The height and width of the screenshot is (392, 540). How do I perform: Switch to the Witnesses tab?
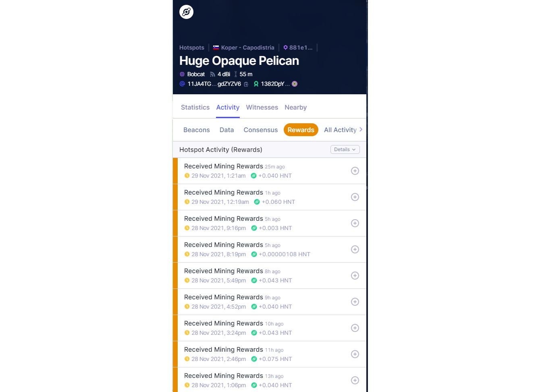[x=262, y=107]
